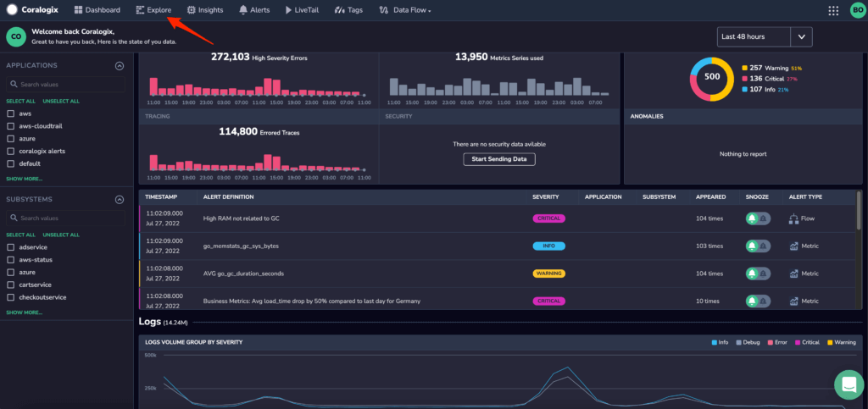Click the time range chevron arrow
This screenshot has height=409, width=868.
tap(801, 37)
